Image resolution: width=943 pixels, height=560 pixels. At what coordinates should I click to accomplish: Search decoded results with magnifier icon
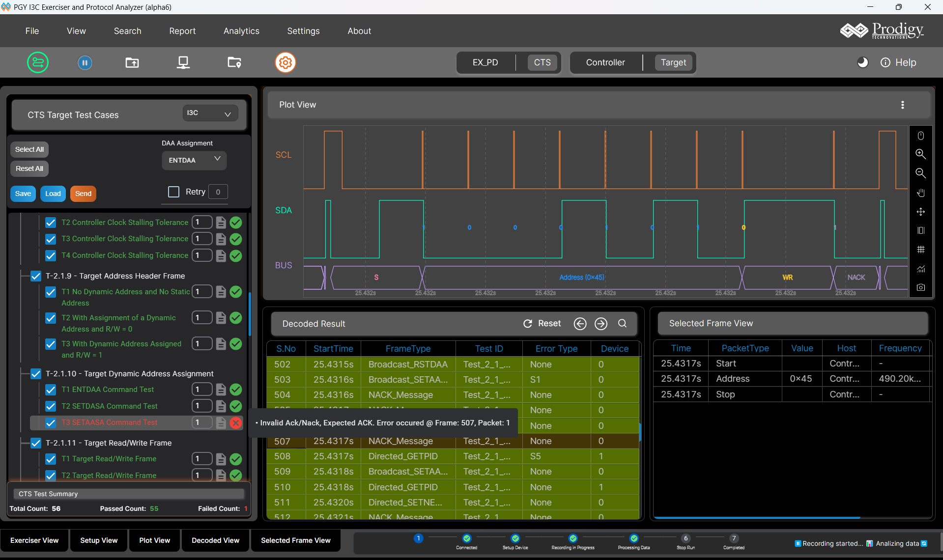pos(622,324)
